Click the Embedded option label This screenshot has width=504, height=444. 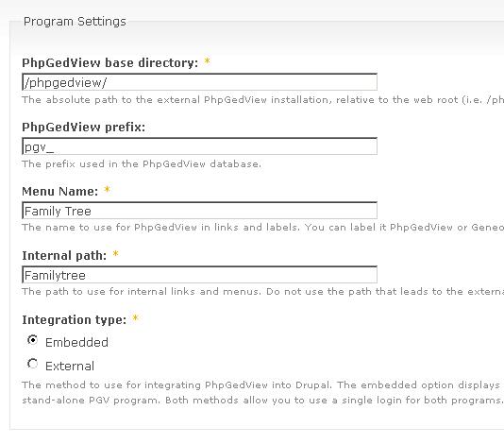[76, 342]
